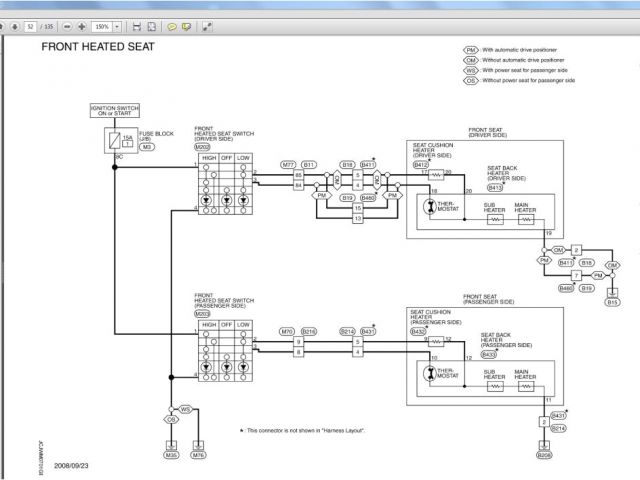Click the IGNITION SWITCH ON or START box

(x=115, y=111)
